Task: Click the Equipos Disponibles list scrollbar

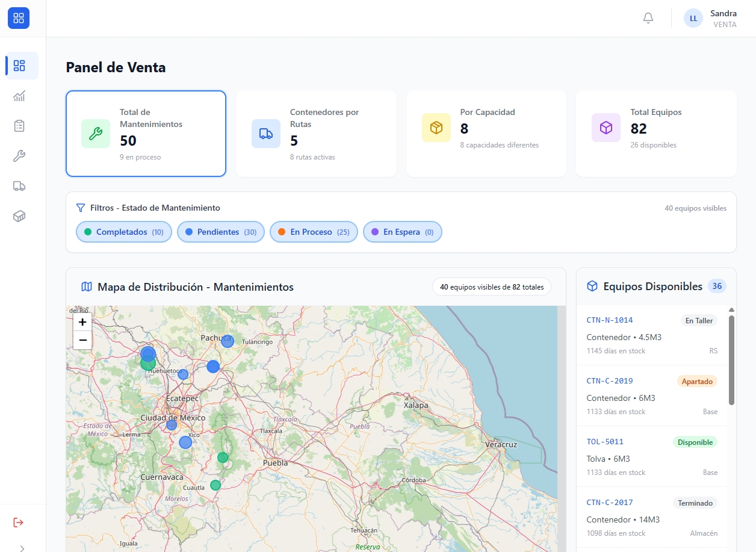Action: pos(731,360)
